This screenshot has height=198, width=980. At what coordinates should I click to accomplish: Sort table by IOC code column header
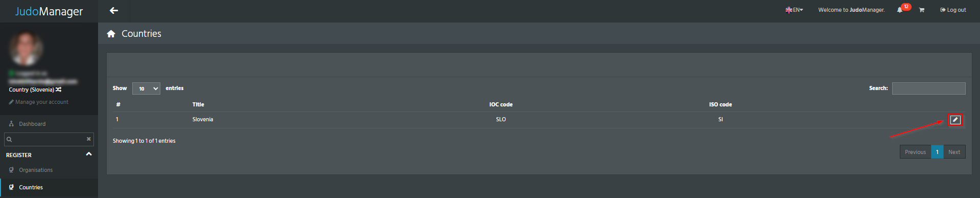(x=500, y=104)
